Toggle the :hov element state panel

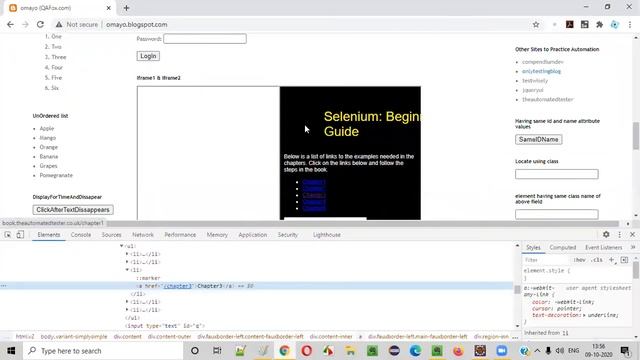coord(579,260)
